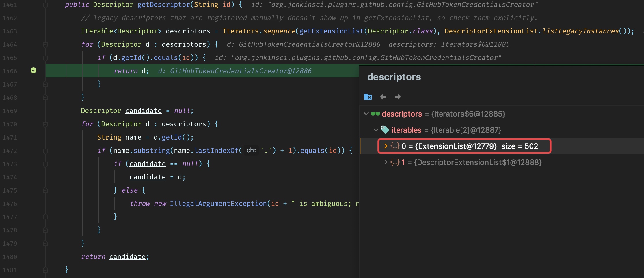Screen dimensions: 644x278
Task: Click 'getDescriptor' method name on line 1461
Action: click(x=164, y=5)
